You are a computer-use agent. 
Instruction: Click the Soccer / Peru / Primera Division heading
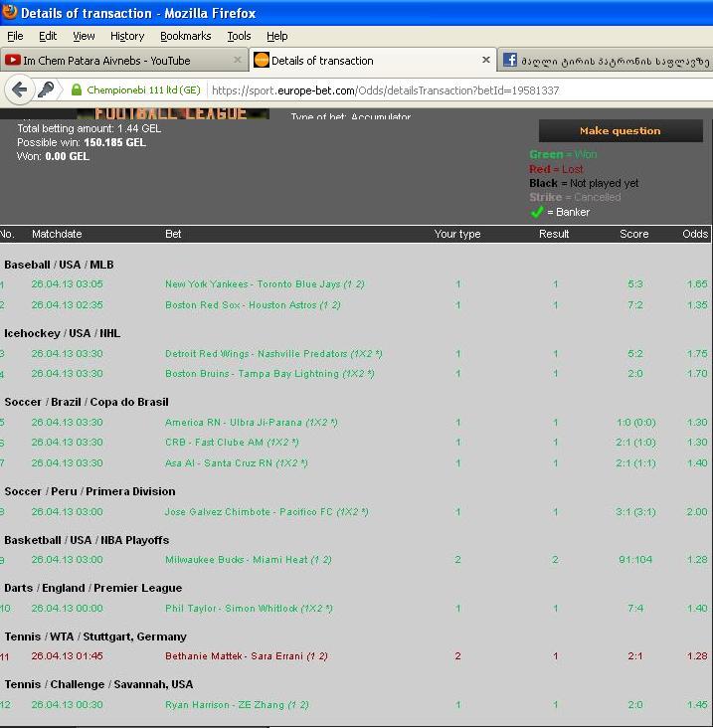[x=89, y=491]
